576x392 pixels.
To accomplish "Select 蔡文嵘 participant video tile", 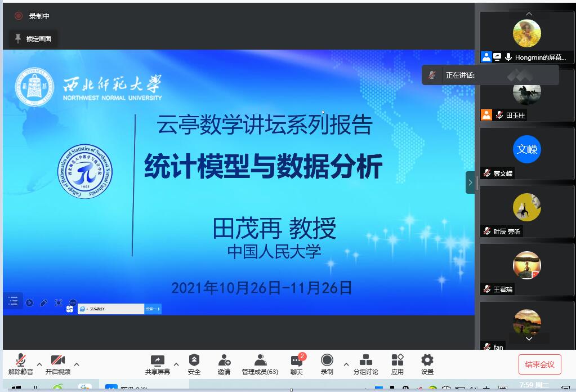I will (x=527, y=153).
